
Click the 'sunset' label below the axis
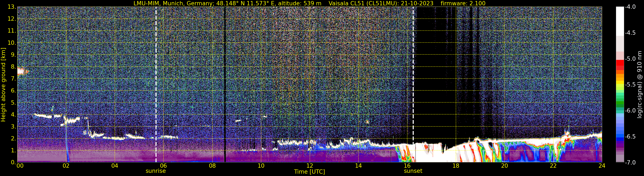pos(413,171)
